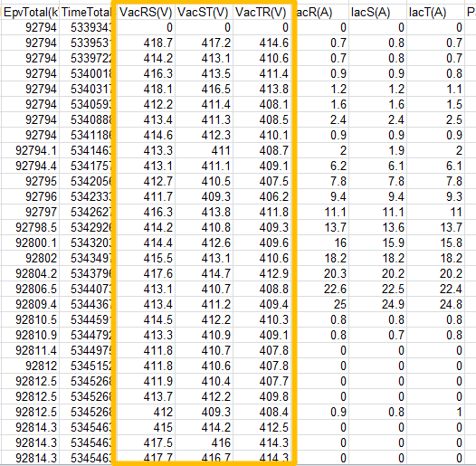Click the IacS cell showing 24.9
Image resolution: width=476 pixels, height=466 pixels.
pos(378,304)
